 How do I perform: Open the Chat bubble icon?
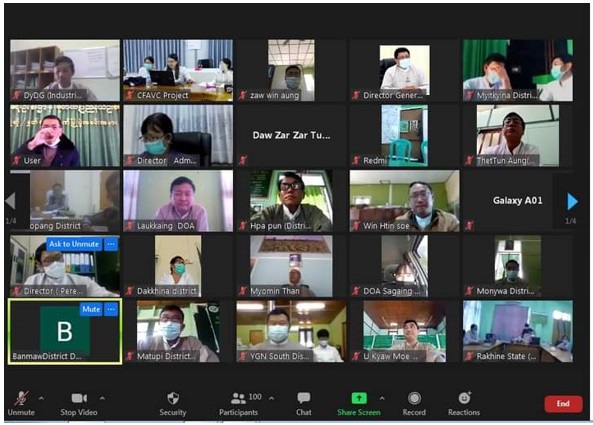(x=304, y=398)
